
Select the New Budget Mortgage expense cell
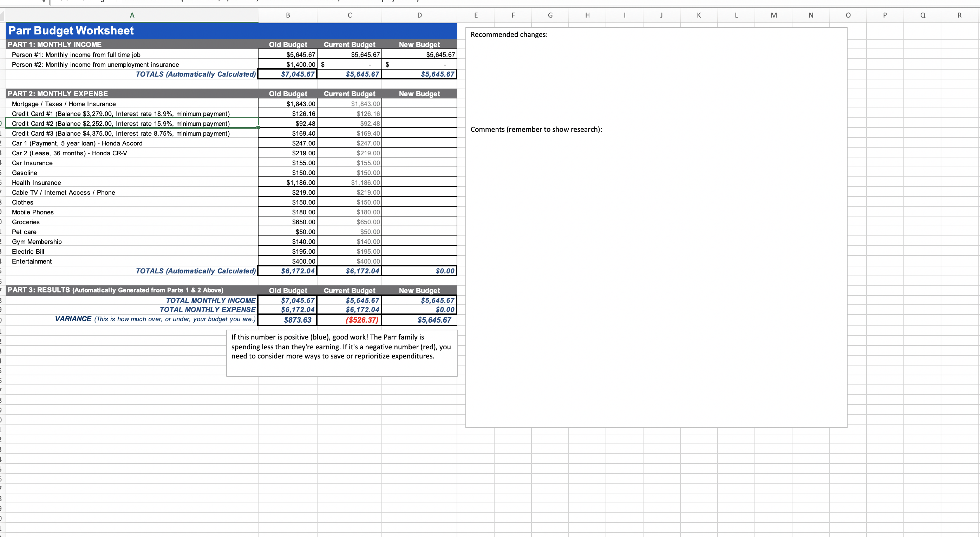pyautogui.click(x=419, y=104)
